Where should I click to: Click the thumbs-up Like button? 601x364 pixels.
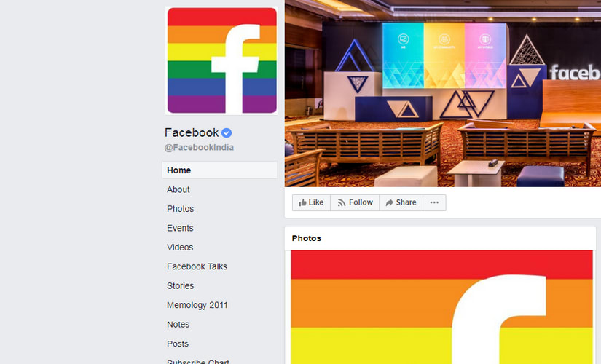click(x=311, y=202)
